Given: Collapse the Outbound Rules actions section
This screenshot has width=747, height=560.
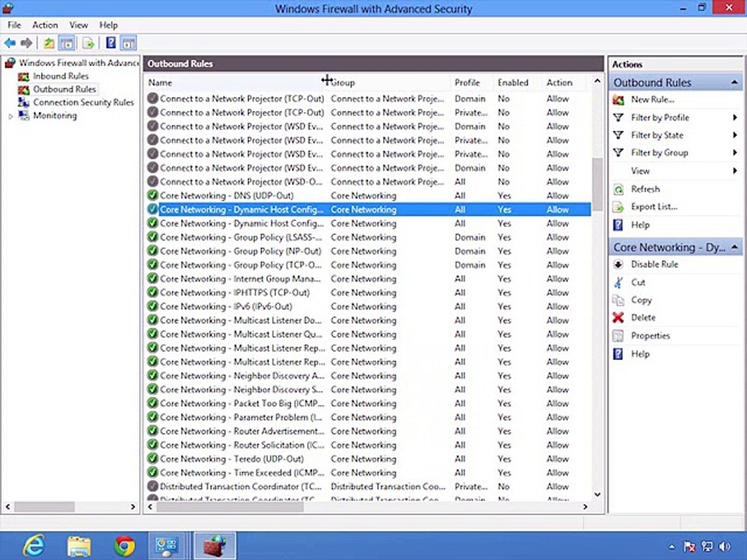Looking at the screenshot, I should (x=734, y=82).
